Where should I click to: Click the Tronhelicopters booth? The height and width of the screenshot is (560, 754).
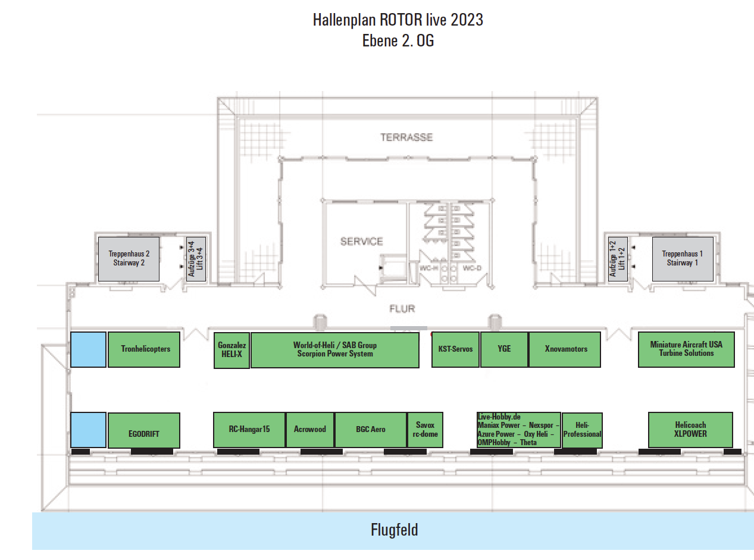click(x=143, y=349)
